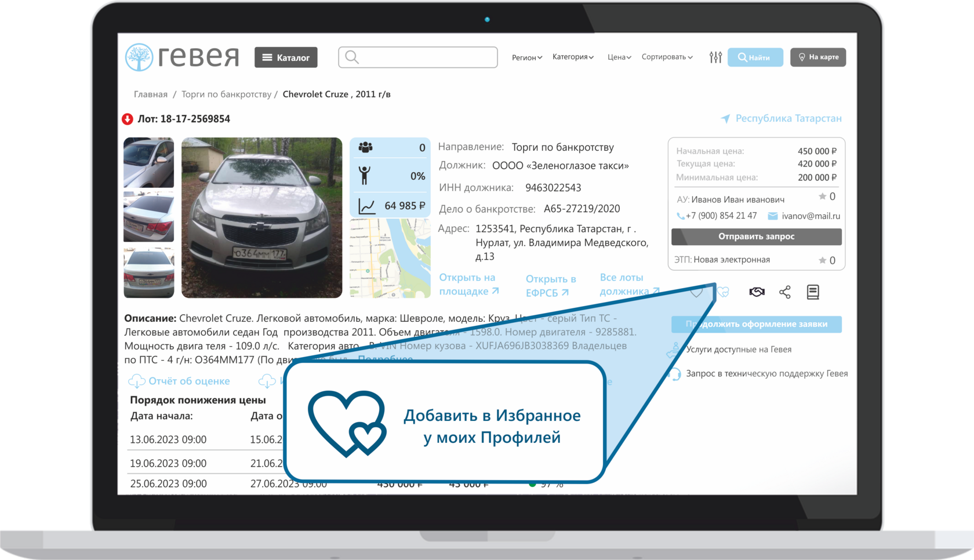Click the envelope email icon
The image size is (974, 560).
(772, 216)
